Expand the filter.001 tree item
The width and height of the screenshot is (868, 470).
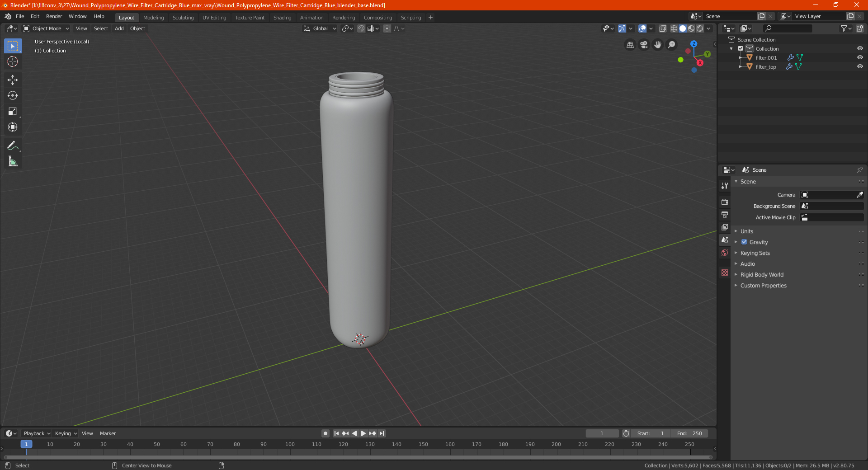(x=740, y=57)
